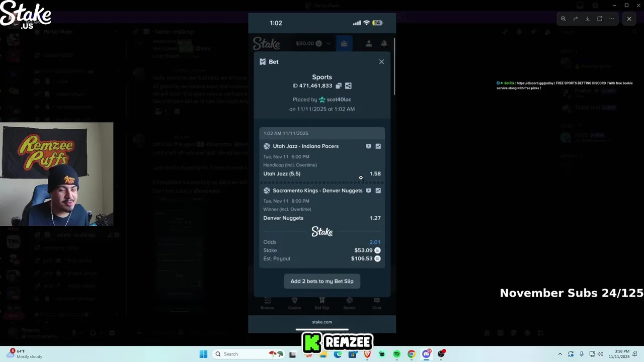
Task: Forward the image via arrow icon in viewer toolbar
Action: pyautogui.click(x=576, y=19)
